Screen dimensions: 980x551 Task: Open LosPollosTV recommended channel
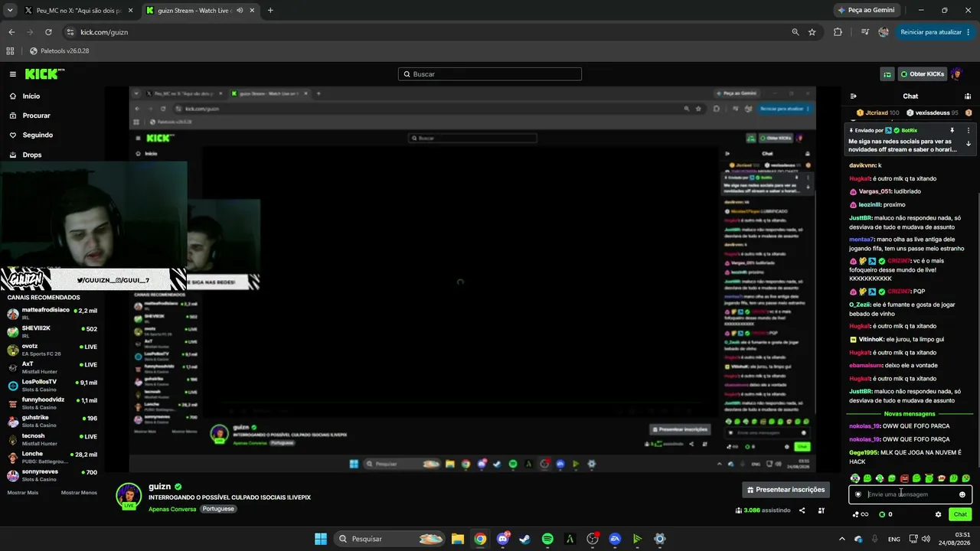click(52, 385)
